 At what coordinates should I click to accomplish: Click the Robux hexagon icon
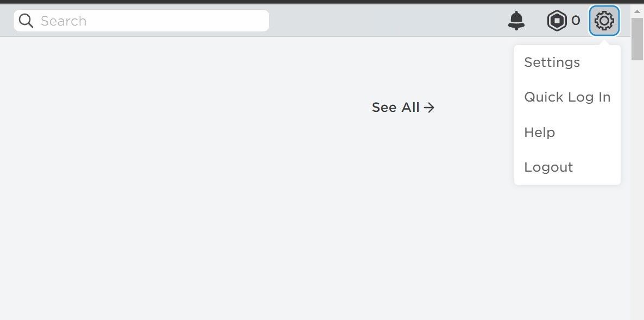[557, 21]
